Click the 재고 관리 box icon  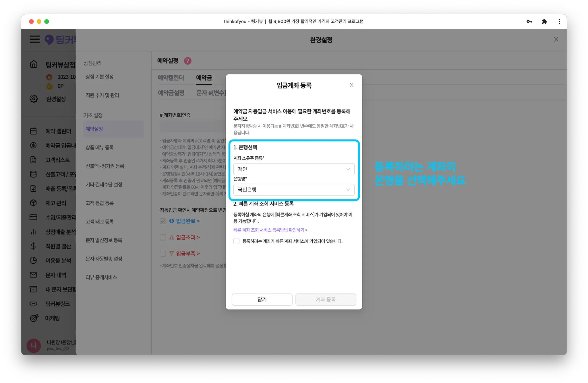point(33,203)
